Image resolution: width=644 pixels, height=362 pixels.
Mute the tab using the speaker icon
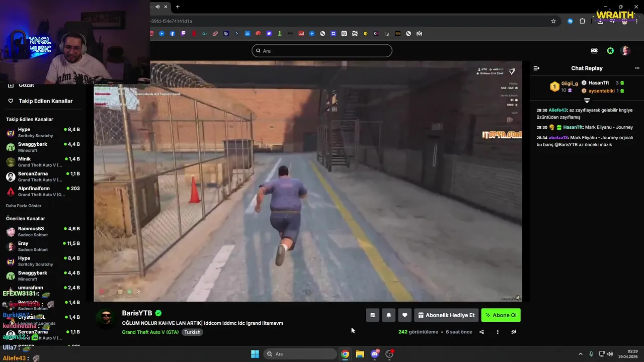click(157, 7)
